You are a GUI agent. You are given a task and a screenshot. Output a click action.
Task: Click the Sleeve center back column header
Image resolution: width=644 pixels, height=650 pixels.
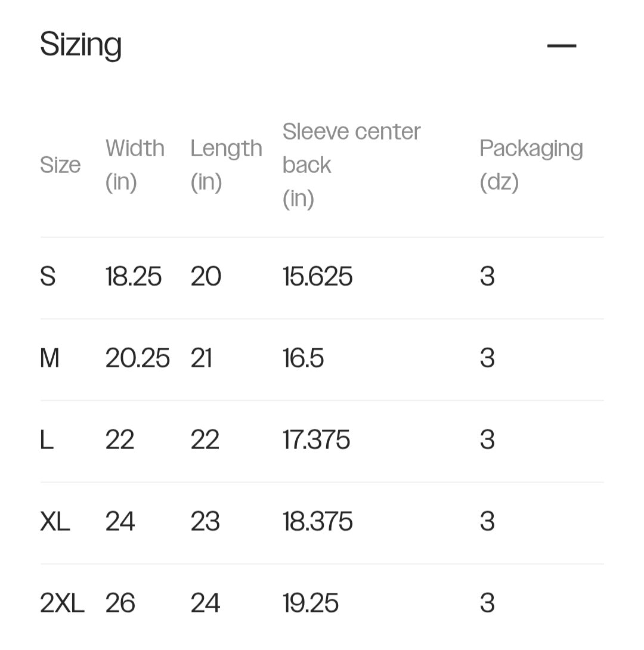pyautogui.click(x=351, y=165)
